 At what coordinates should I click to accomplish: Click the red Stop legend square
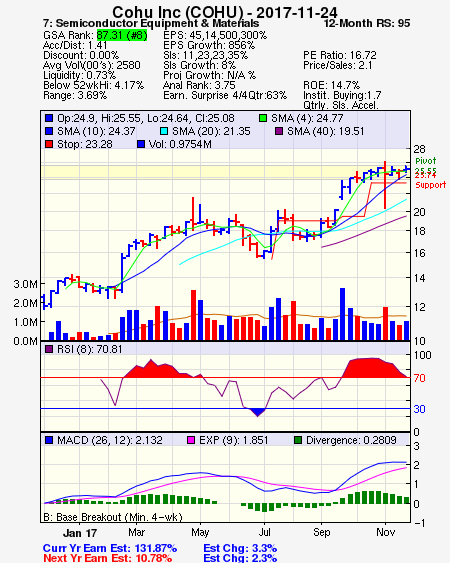[x=49, y=144]
